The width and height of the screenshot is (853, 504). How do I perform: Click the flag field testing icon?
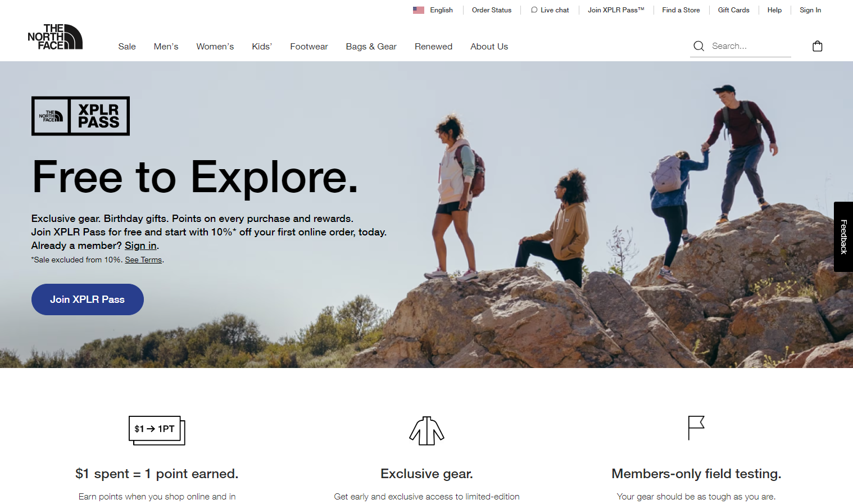[696, 428]
